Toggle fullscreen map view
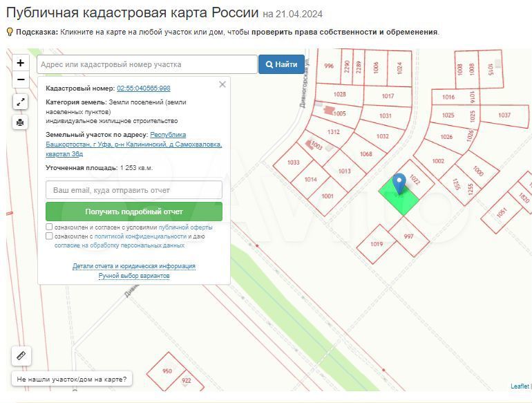Screen dimensions: 532x403 [21, 102]
